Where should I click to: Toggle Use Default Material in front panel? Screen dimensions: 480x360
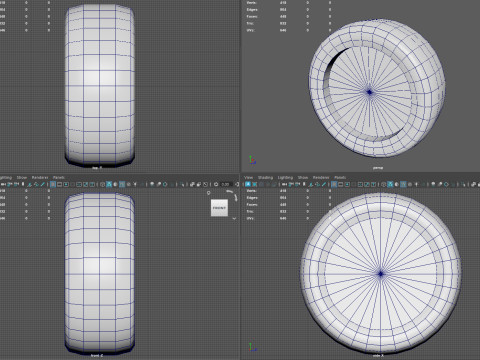click(115, 184)
